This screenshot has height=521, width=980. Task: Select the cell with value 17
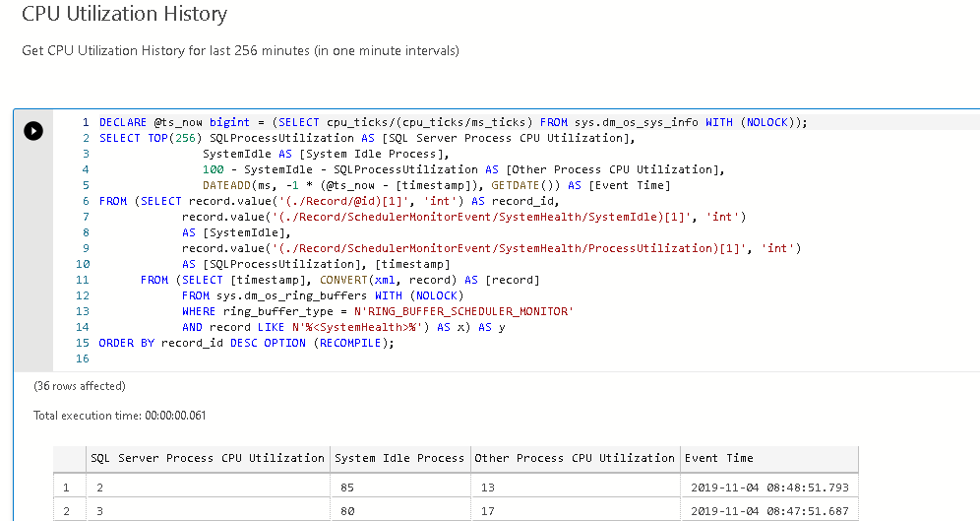point(574,511)
